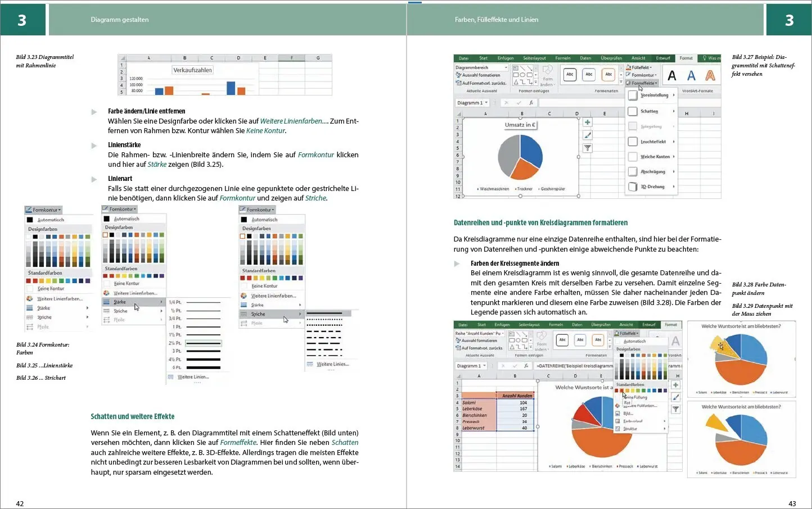
Task: Click Leberwurst cell in Wurstsorte spreadsheet
Action: [479, 428]
